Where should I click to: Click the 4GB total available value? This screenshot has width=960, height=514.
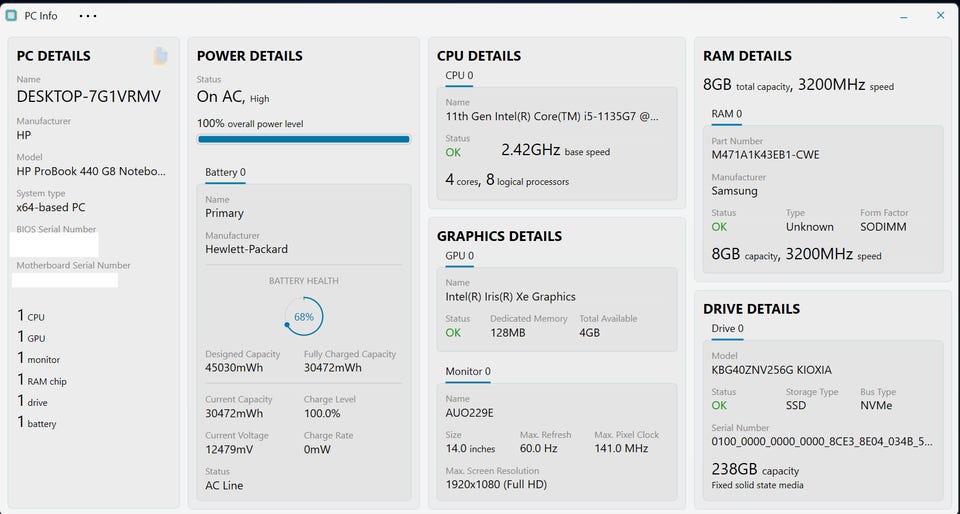click(x=590, y=333)
